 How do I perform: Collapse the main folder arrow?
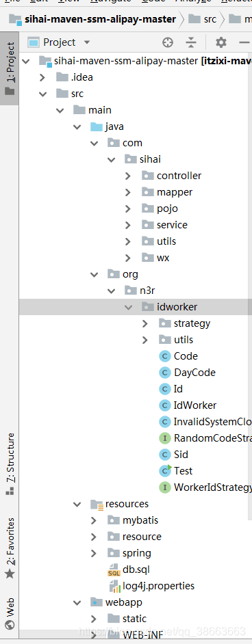click(x=60, y=110)
